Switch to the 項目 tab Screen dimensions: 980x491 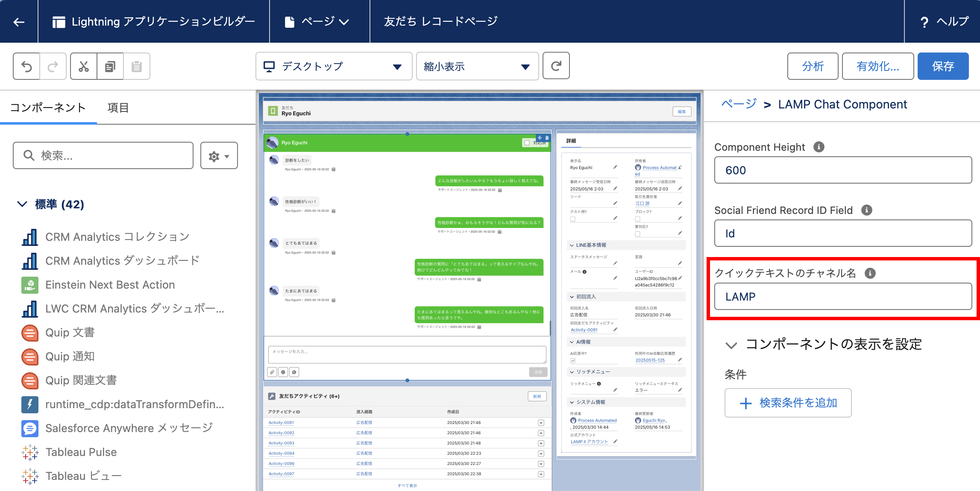(118, 108)
